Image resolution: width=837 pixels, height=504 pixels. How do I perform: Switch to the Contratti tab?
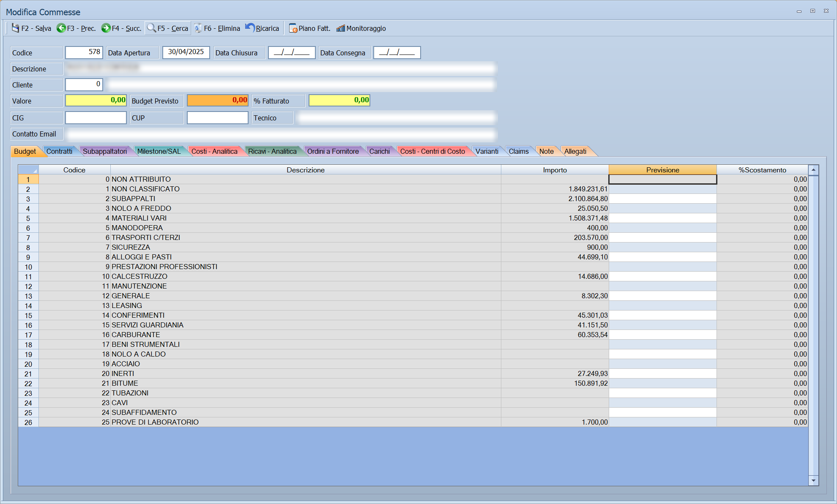coord(60,151)
